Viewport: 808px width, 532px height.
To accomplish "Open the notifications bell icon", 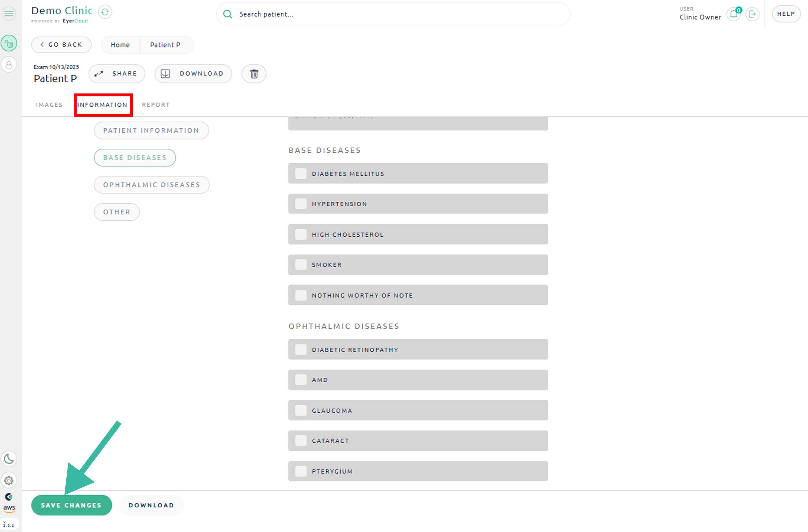I will coord(733,14).
